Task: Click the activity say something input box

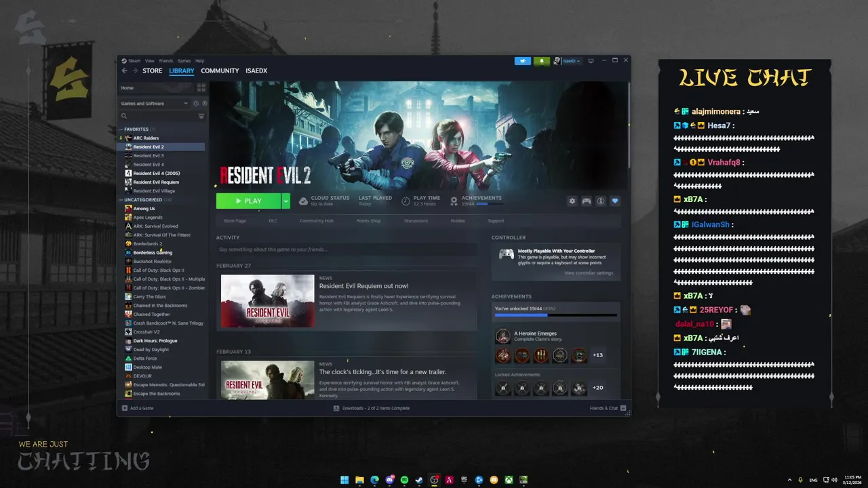Action: point(346,249)
